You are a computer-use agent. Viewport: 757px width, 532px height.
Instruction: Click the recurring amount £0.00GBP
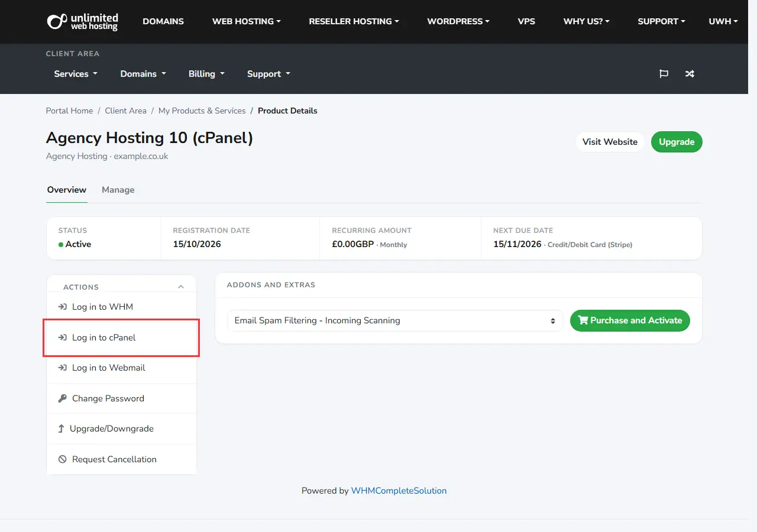(x=353, y=244)
